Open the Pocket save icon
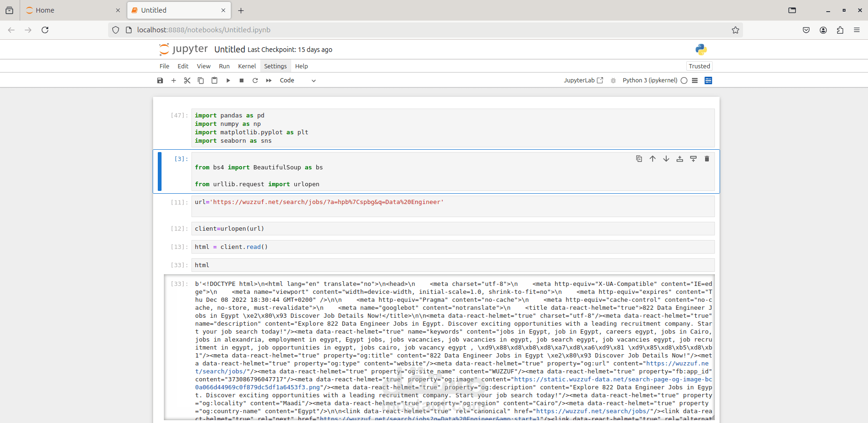This screenshot has width=868, height=423. pyautogui.click(x=806, y=30)
